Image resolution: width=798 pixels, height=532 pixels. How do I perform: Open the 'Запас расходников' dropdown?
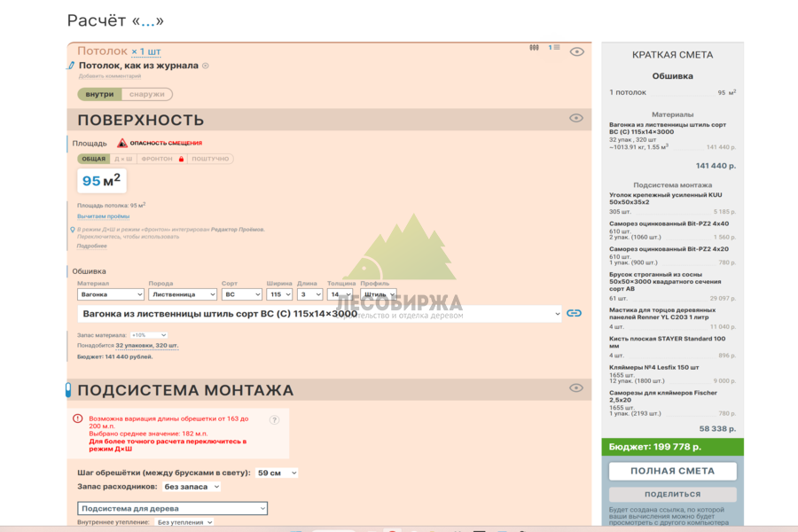click(x=192, y=487)
